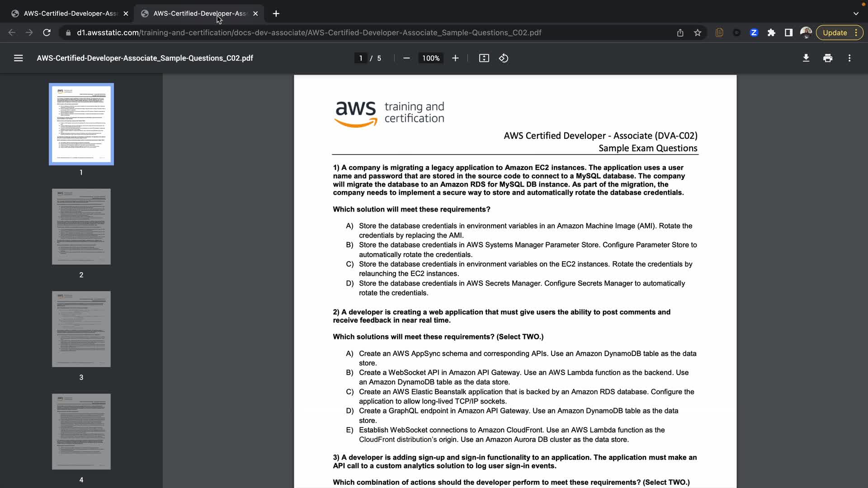Image resolution: width=868 pixels, height=488 pixels.
Task: Download the PDF file
Action: [x=806, y=58]
